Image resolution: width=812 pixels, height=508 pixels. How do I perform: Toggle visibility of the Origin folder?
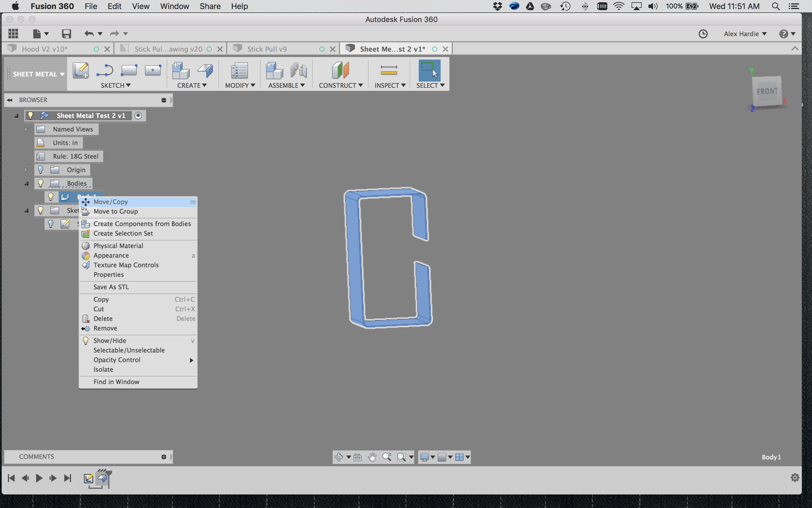click(41, 170)
